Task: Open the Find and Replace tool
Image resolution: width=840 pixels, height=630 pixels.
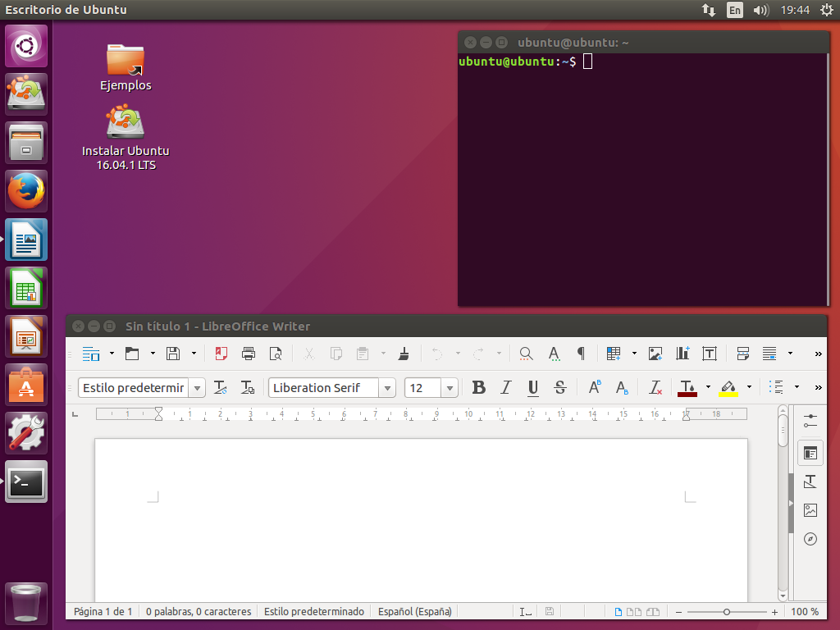Action: tap(526, 354)
